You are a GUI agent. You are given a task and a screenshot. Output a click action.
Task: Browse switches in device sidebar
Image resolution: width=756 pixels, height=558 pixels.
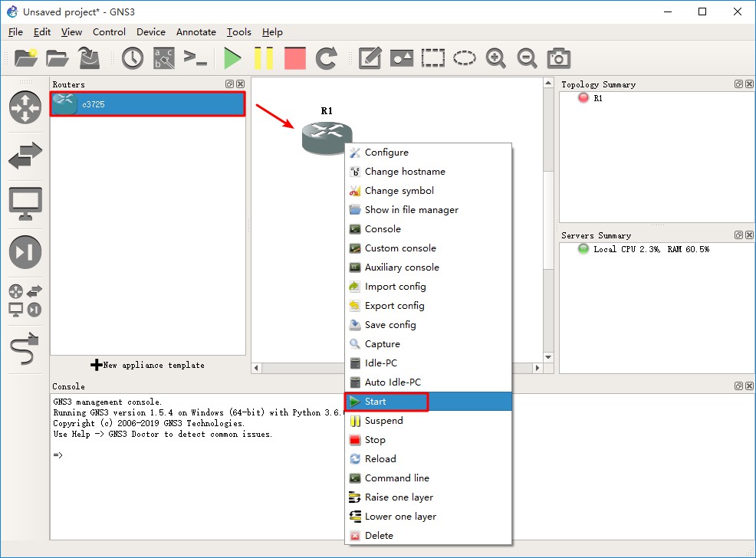click(25, 155)
